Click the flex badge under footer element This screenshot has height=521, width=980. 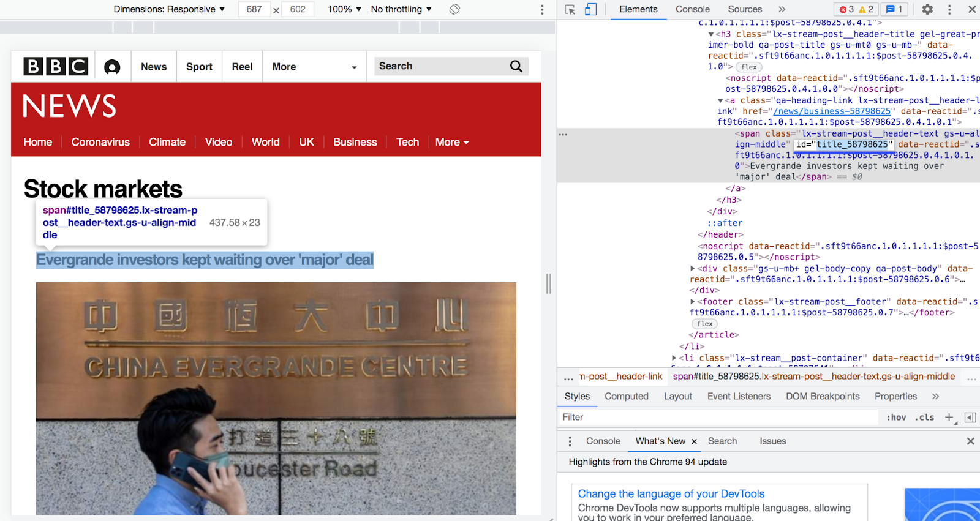[704, 324]
